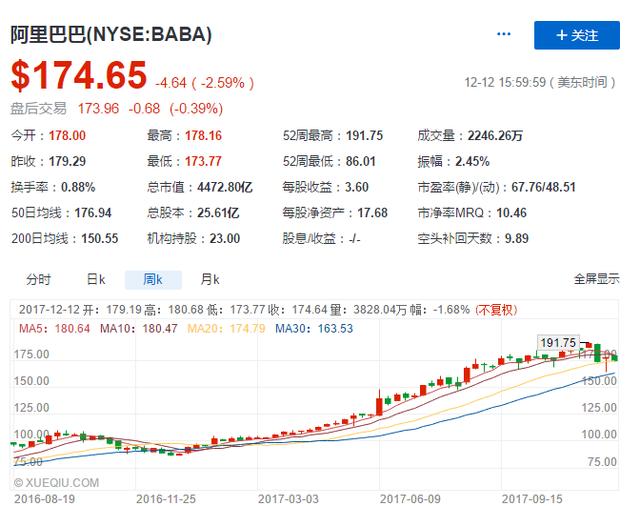Click 52周最高 value 191.75 in the stats table
This screenshot has height=506, width=640.
click(364, 135)
